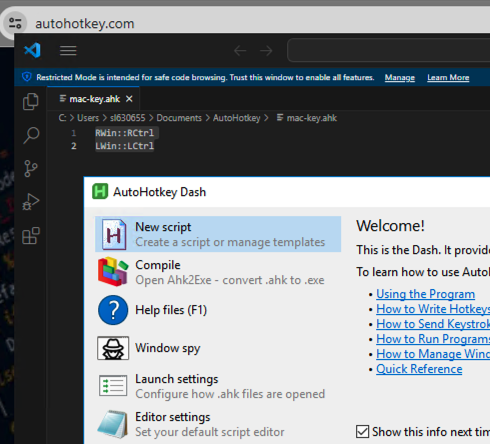This screenshot has height=444, width=490.
Task: Open the Learn More link in banner
Action: click(448, 77)
